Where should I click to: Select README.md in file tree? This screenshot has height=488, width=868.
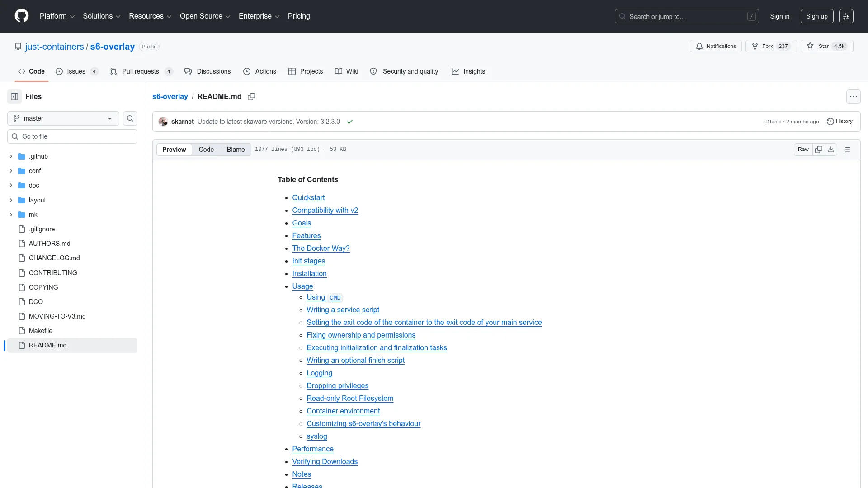pyautogui.click(x=72, y=345)
